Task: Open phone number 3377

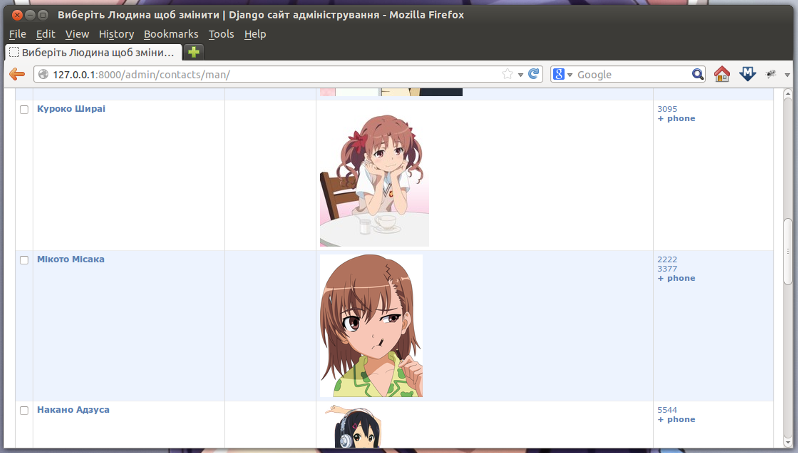Action: click(x=667, y=269)
